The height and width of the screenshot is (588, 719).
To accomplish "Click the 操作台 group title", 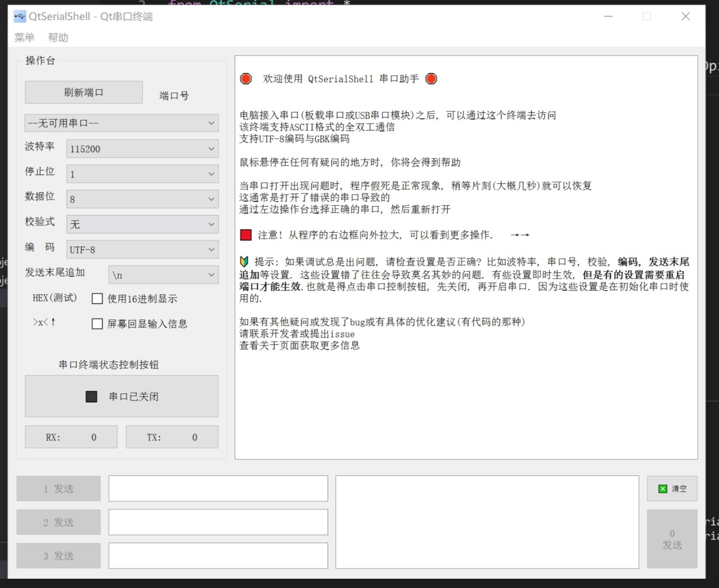I will pyautogui.click(x=40, y=60).
